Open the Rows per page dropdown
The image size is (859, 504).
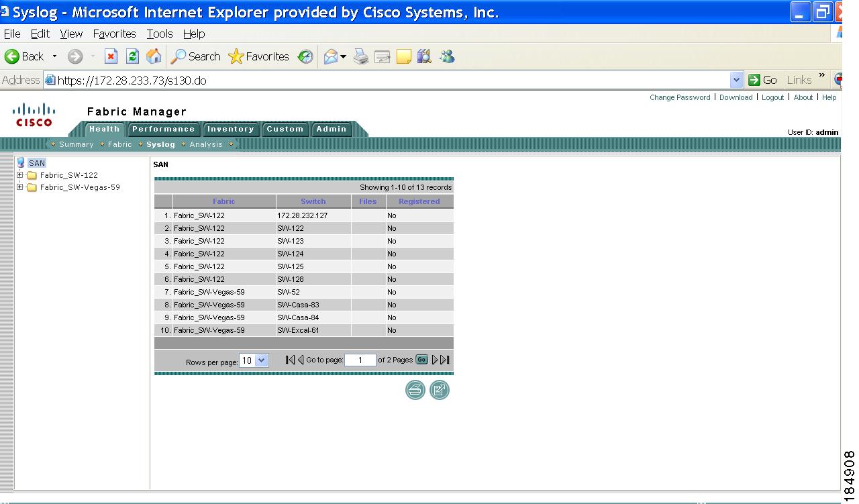[254, 360]
